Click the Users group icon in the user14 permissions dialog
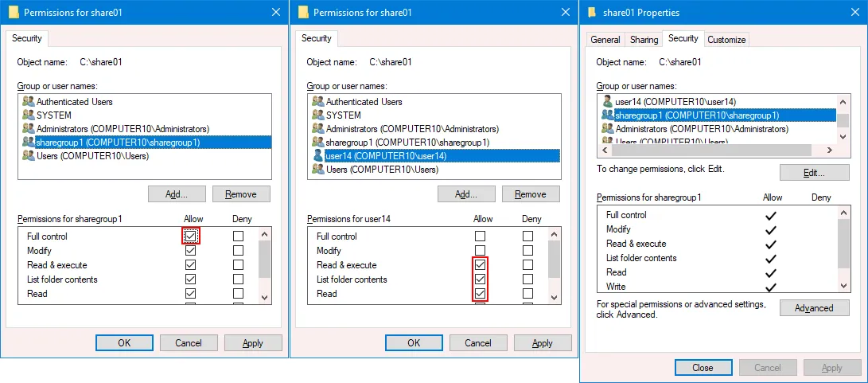 point(318,170)
